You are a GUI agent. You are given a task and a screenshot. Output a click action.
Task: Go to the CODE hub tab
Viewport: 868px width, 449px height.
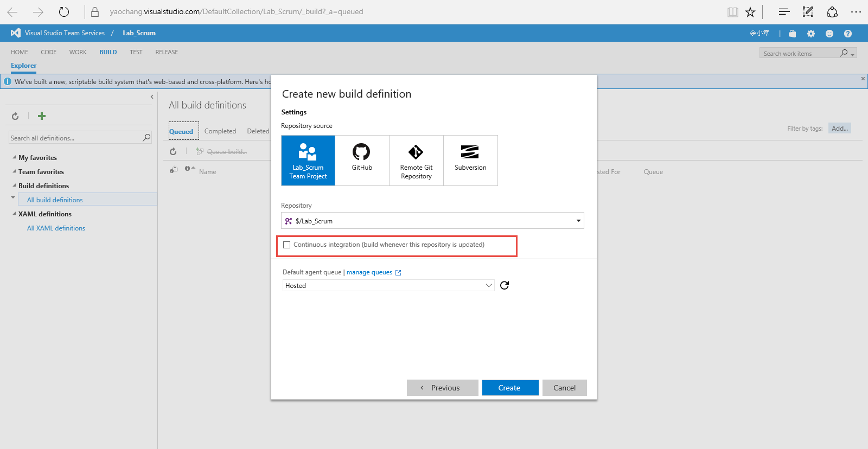pyautogui.click(x=49, y=53)
